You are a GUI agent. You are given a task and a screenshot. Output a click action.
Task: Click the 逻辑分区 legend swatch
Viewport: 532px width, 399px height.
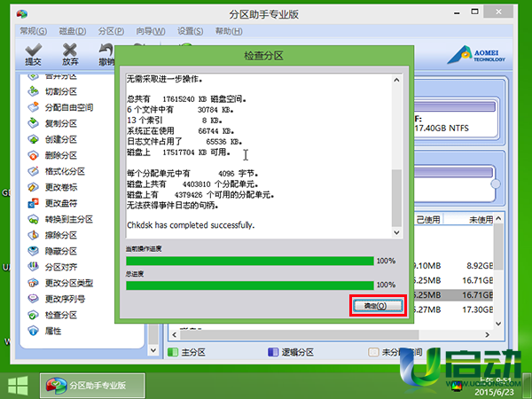pos(273,352)
